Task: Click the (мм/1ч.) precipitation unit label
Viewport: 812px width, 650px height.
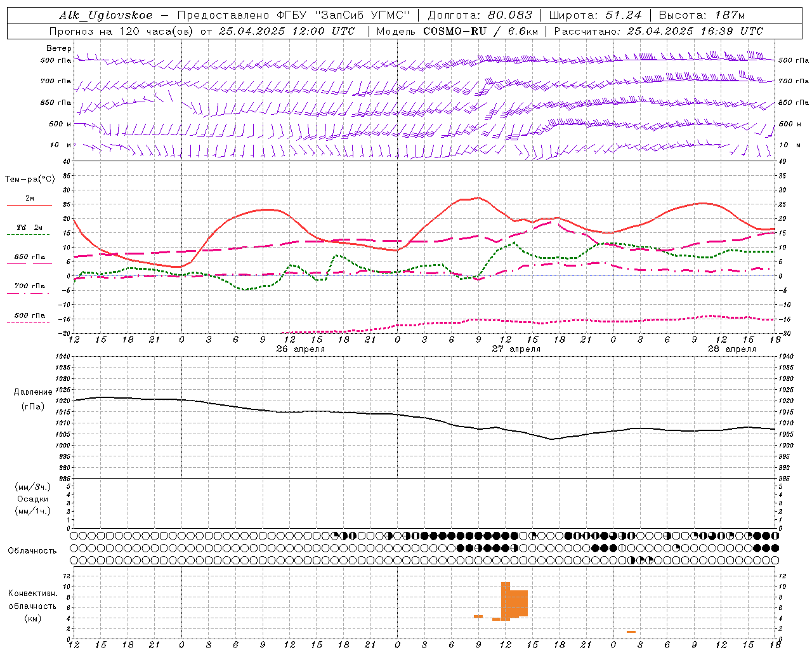Action: pos(33,511)
